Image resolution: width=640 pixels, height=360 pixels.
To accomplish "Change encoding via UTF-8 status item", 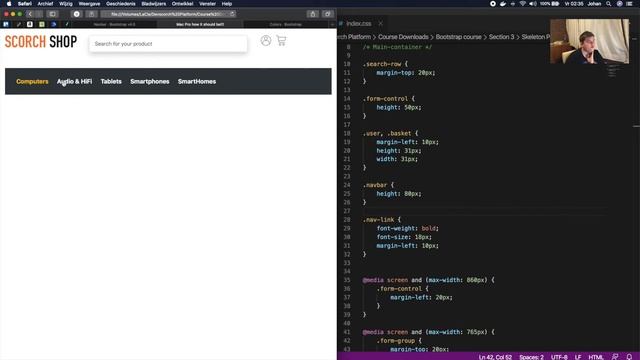I will 559,357.
